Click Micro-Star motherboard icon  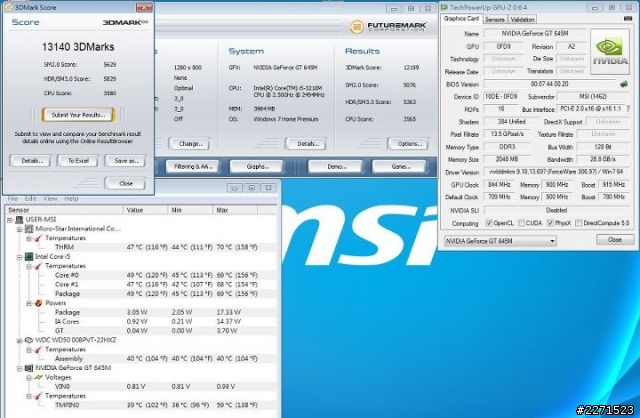click(x=29, y=229)
